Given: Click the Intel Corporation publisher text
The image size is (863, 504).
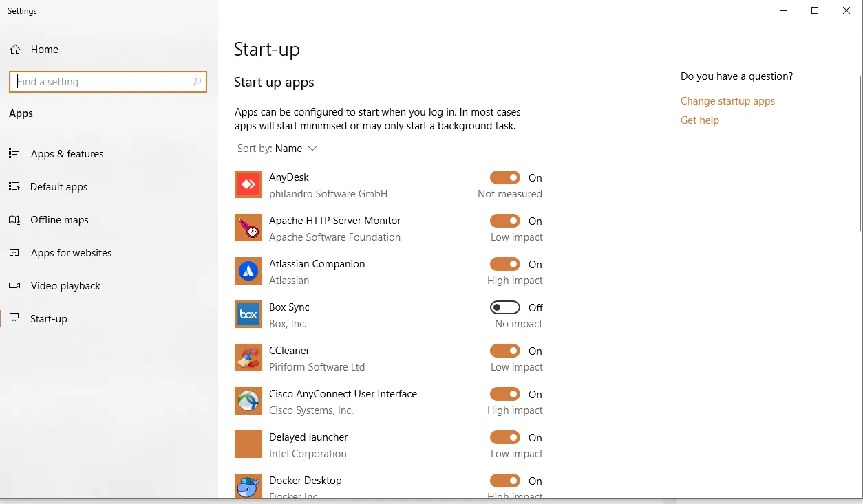Looking at the screenshot, I should point(308,454).
